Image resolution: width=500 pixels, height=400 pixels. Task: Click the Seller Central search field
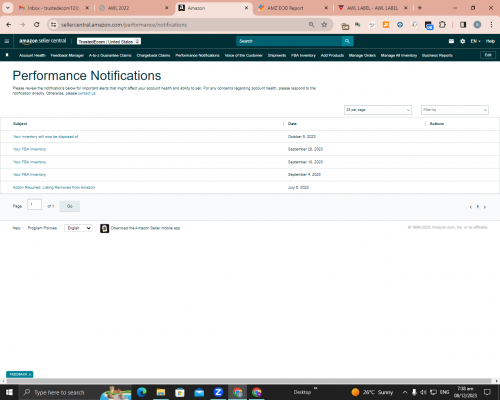289,41
